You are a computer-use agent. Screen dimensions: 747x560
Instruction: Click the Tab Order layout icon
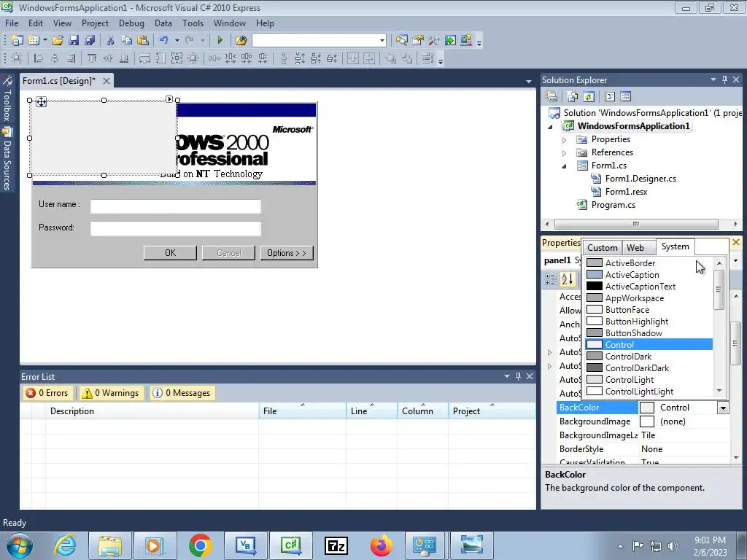point(427,58)
